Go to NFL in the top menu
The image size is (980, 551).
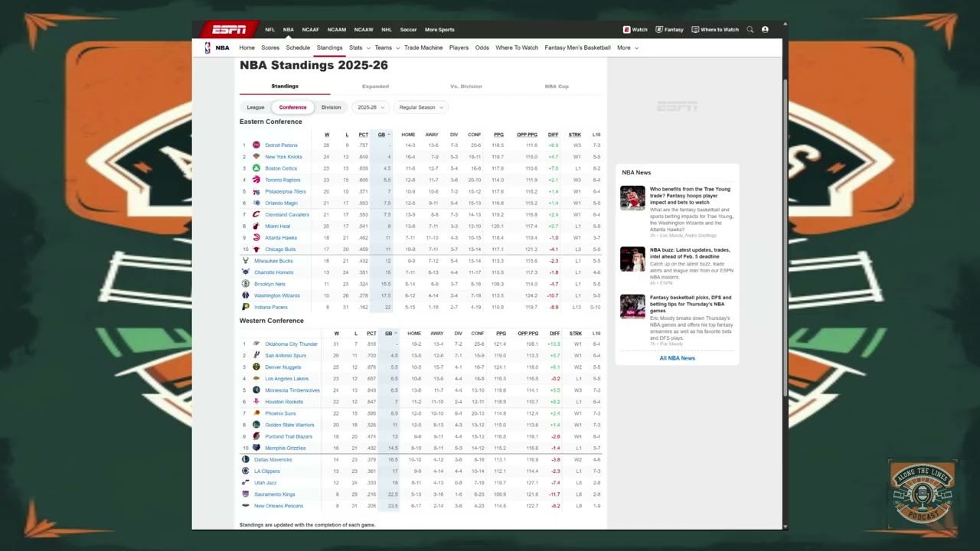click(x=269, y=30)
